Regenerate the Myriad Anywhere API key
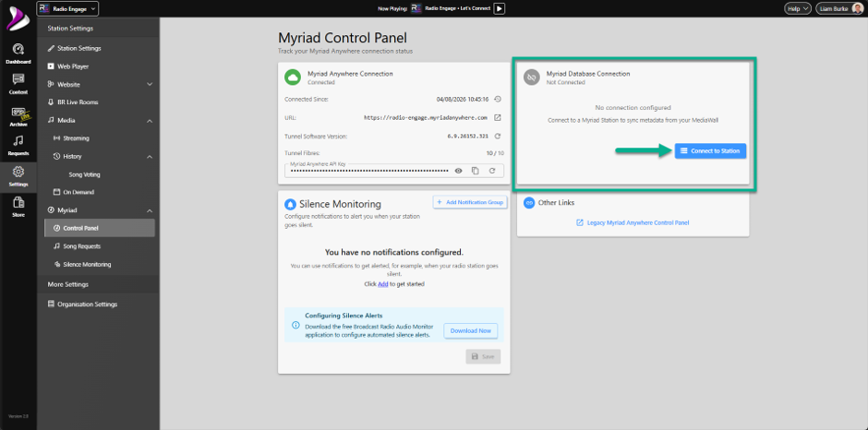868x430 pixels. [491, 171]
